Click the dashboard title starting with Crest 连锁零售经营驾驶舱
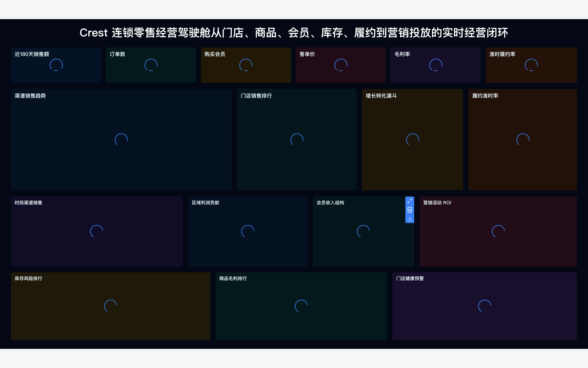Viewport: 588px width, 368px height. tap(294, 33)
